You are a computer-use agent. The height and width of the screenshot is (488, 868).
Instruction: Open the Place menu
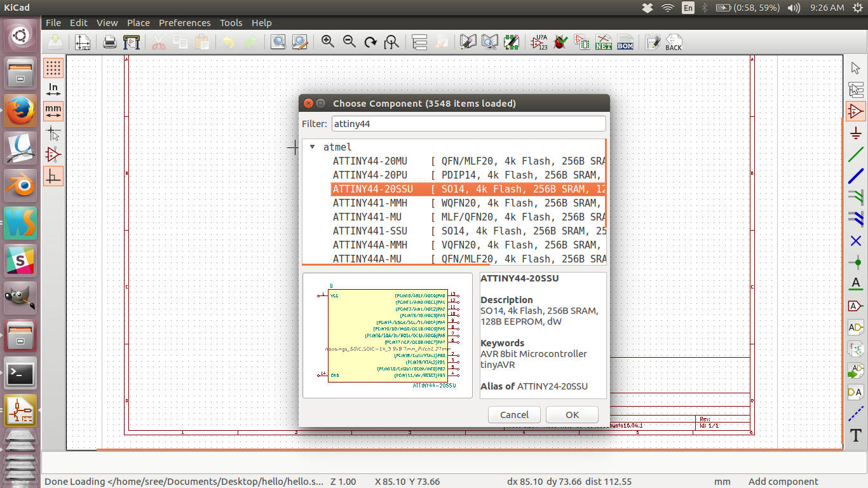[x=139, y=22]
